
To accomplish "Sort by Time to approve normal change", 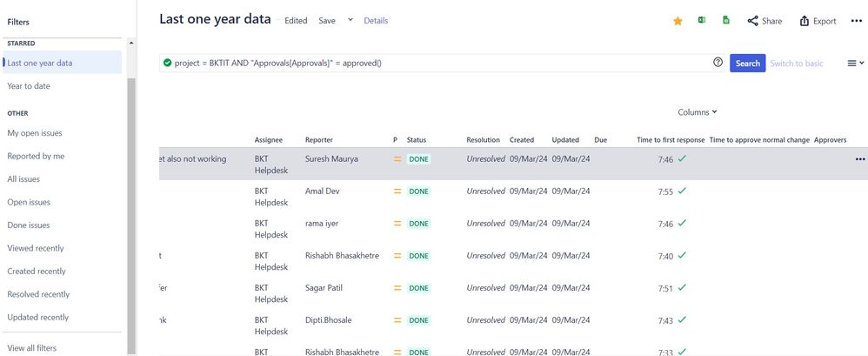I will click(x=759, y=140).
